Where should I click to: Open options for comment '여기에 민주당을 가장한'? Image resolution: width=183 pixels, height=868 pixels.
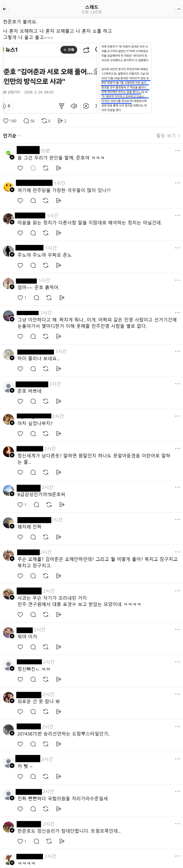177,183
